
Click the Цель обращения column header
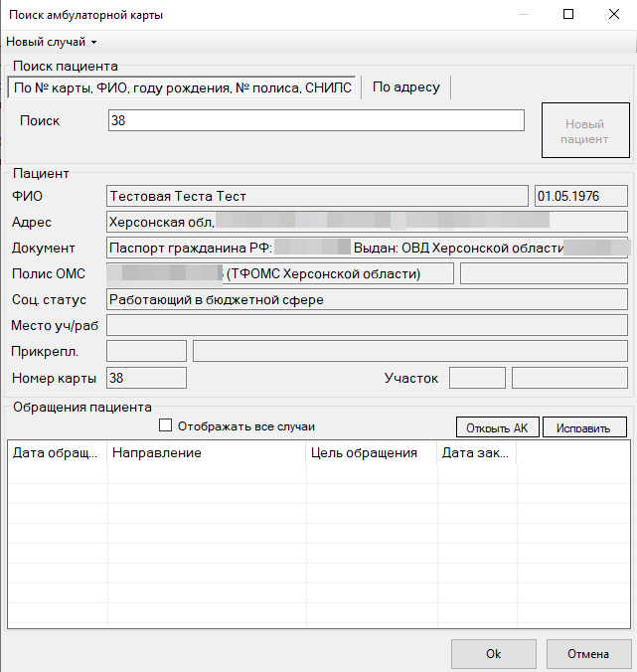[x=372, y=453]
